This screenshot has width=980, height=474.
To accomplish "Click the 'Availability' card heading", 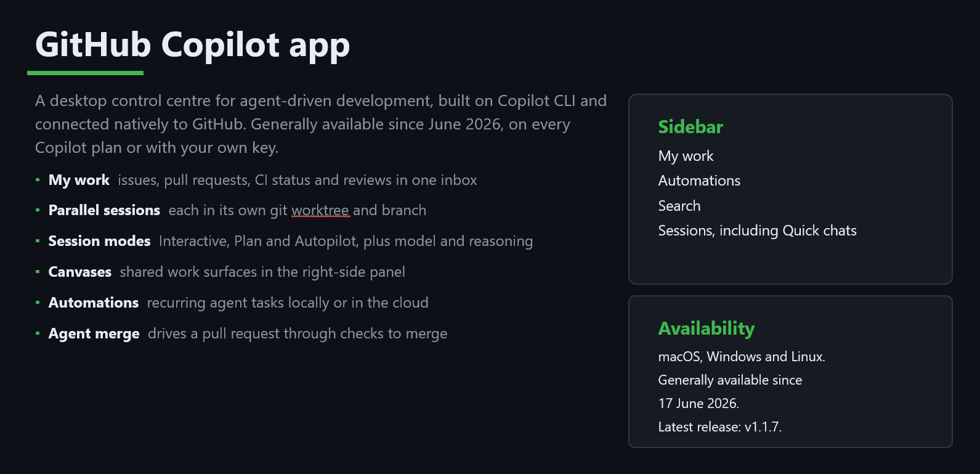I will (x=707, y=329).
